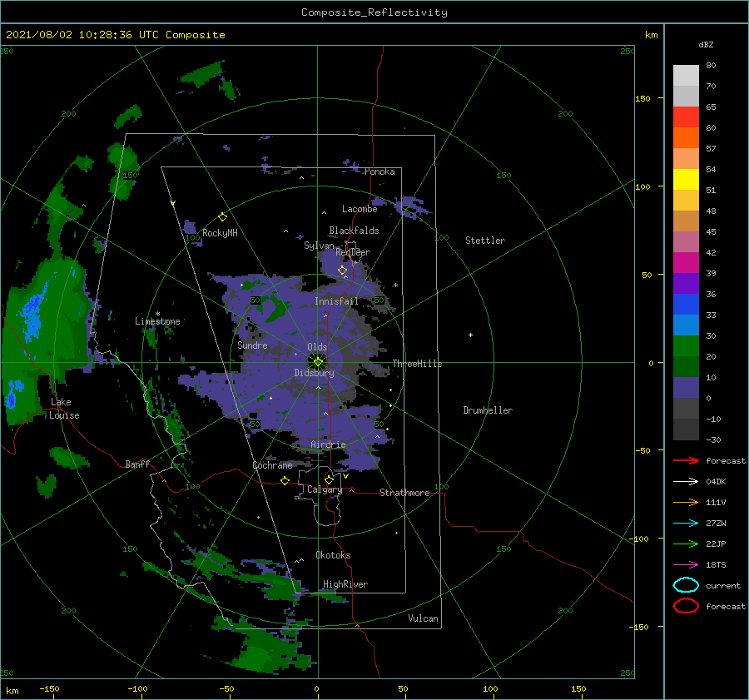The height and width of the screenshot is (700, 749).
Task: Click the yellow diamond marker near RockyMH
Action: click(x=222, y=217)
